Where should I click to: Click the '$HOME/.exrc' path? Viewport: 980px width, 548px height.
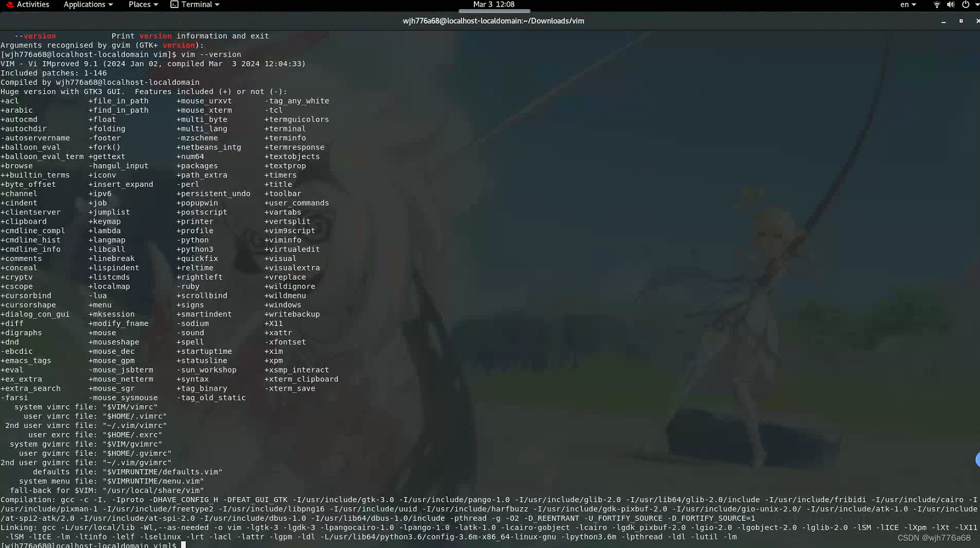132,435
